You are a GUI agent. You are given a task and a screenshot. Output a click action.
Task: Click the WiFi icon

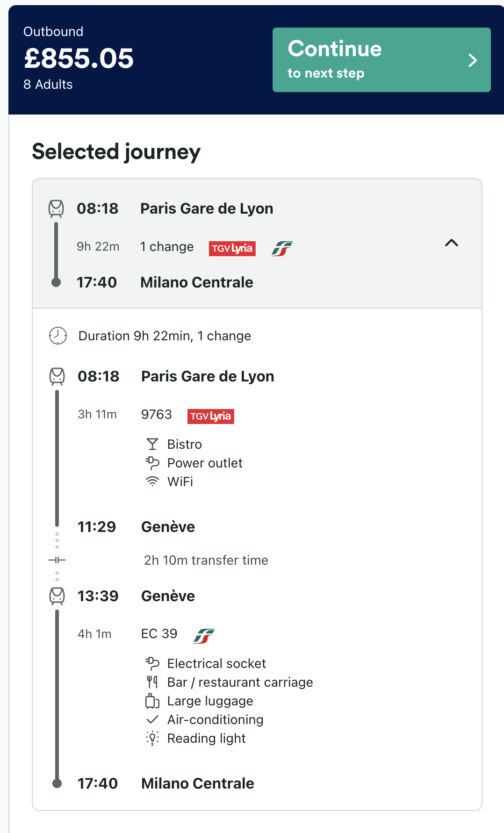point(152,481)
